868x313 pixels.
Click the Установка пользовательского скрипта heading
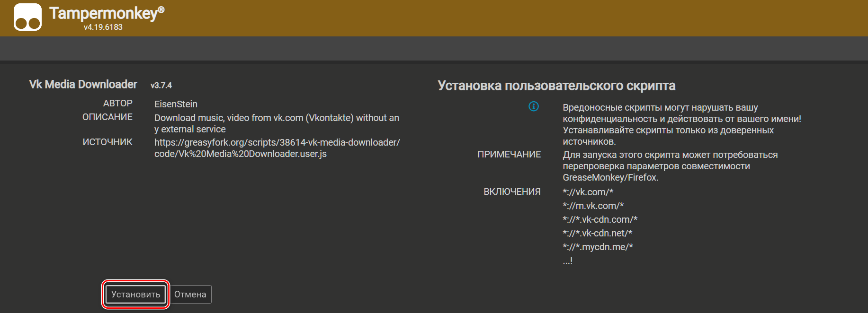pos(556,86)
